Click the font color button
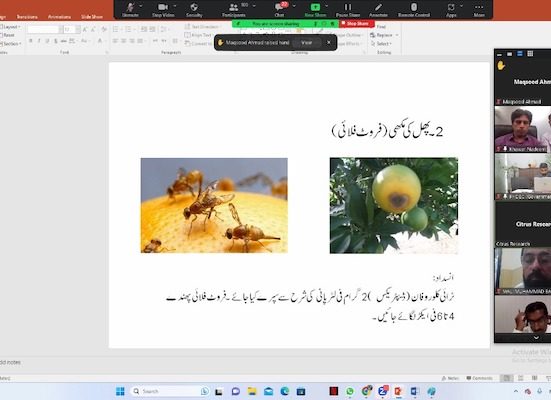Image resolution: width=551 pixels, height=400 pixels. click(x=100, y=41)
